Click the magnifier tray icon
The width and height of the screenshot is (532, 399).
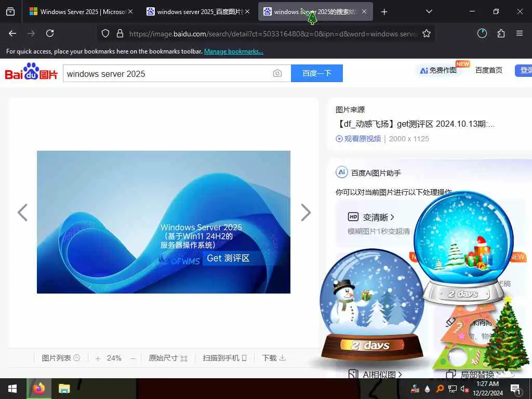tap(440, 389)
